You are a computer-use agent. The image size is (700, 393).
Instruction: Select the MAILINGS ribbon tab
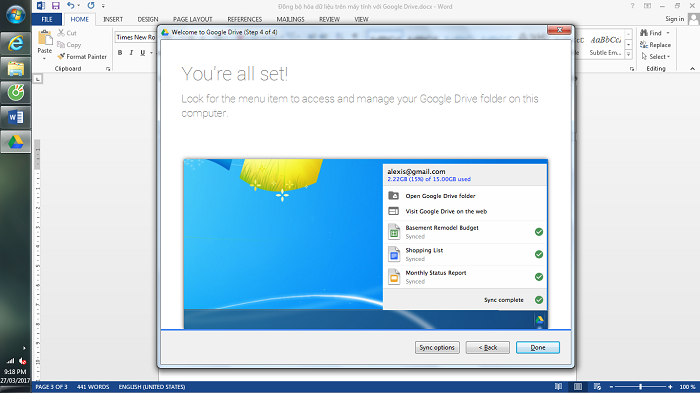291,19
